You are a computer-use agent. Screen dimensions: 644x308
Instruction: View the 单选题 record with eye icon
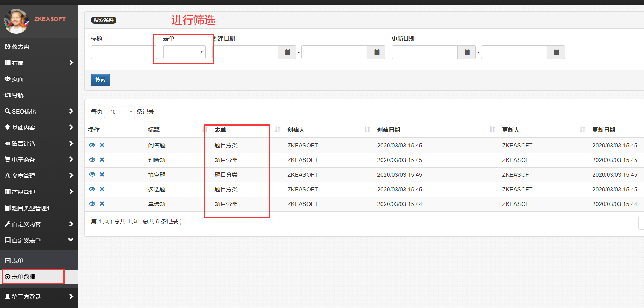(x=92, y=204)
